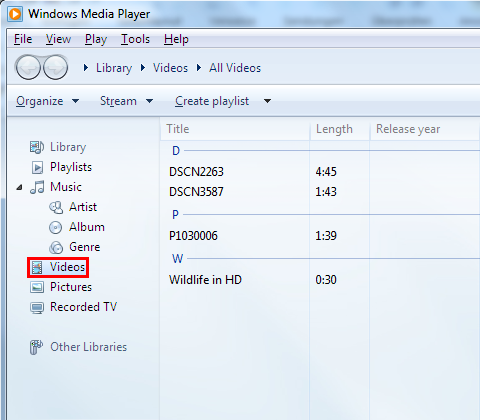Open the Create playlist dropdown arrow
Viewport: 480px width, 420px height.
click(x=267, y=101)
